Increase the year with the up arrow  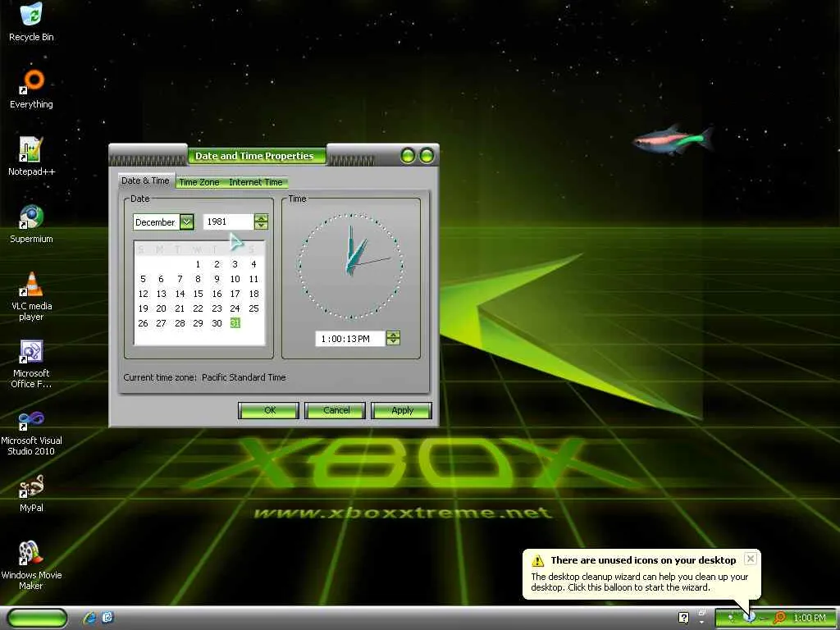(261, 218)
